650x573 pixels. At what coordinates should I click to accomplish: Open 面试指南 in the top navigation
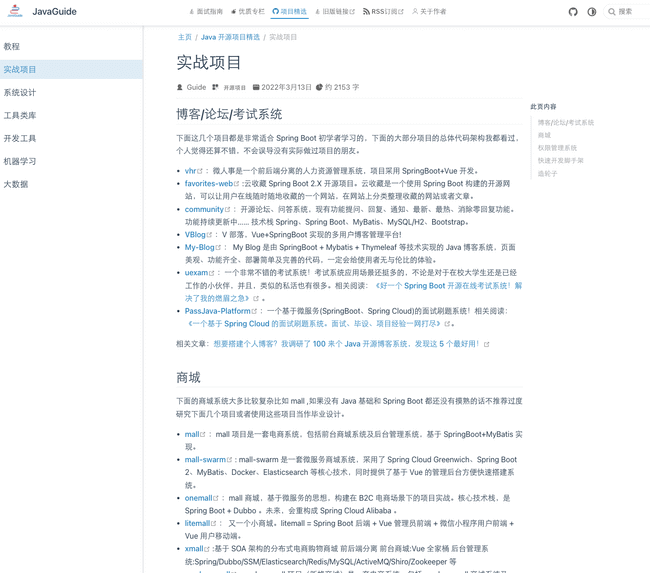206,12
